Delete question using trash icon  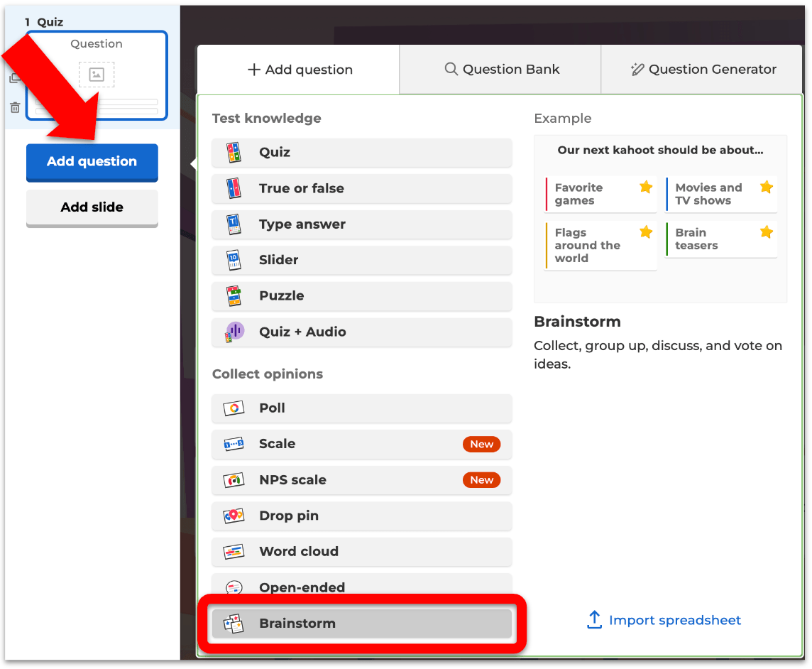pos(15,107)
